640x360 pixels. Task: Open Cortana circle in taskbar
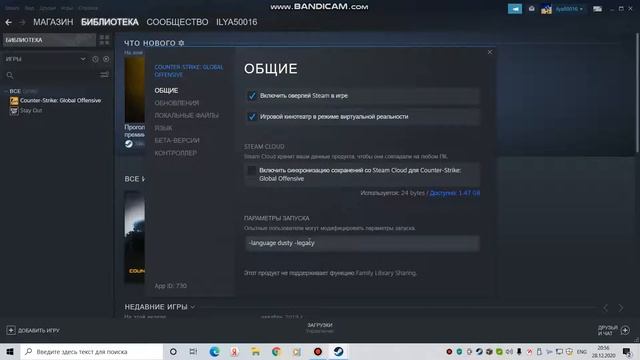tap(173, 351)
